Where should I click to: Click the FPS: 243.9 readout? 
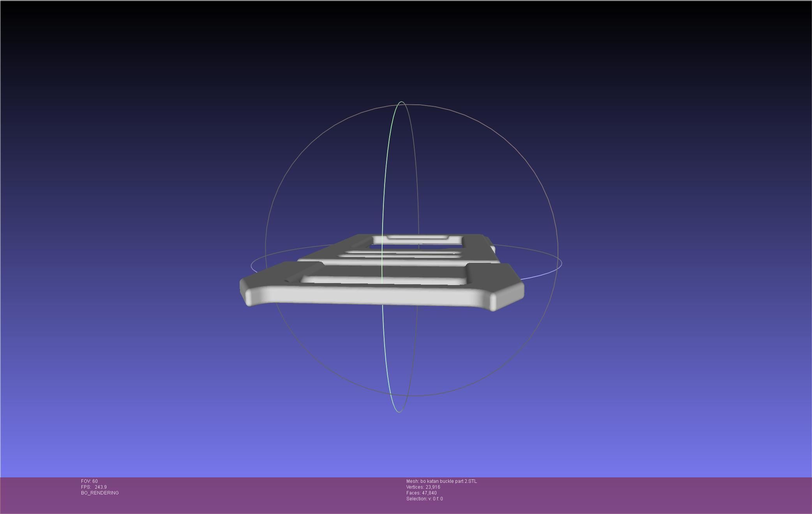coord(94,487)
